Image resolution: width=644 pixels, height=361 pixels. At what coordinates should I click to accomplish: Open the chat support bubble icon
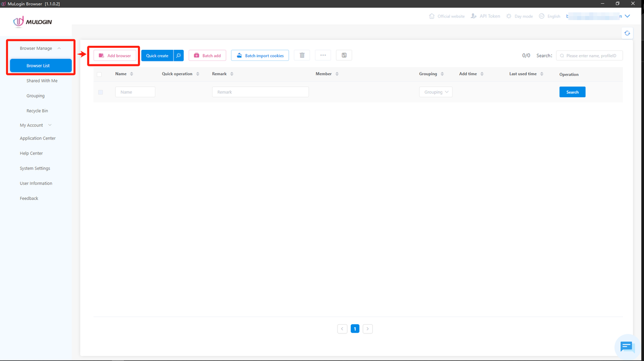[x=626, y=346]
